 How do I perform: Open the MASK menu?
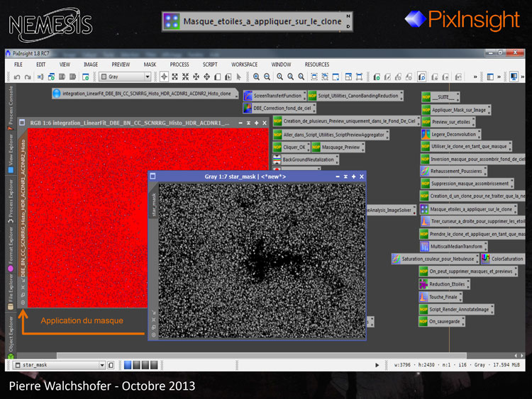150,64
